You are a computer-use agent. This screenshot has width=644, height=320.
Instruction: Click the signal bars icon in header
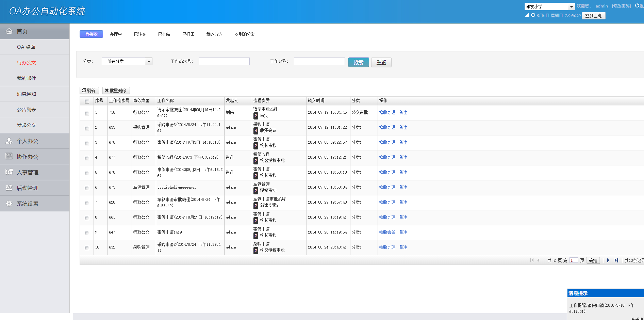point(527,15)
